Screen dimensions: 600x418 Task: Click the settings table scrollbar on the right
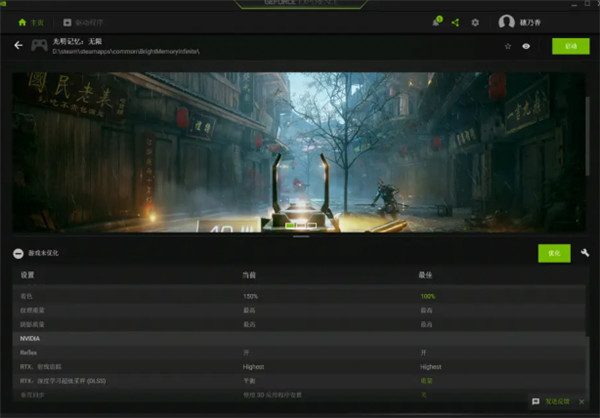point(587,367)
